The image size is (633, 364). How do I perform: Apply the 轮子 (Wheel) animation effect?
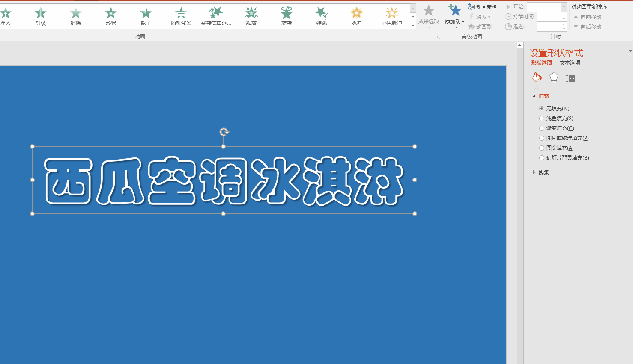click(146, 17)
